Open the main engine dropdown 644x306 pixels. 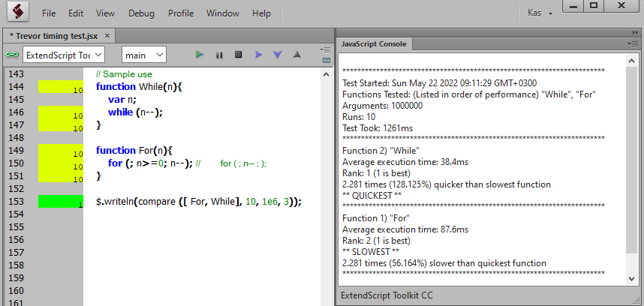click(144, 55)
